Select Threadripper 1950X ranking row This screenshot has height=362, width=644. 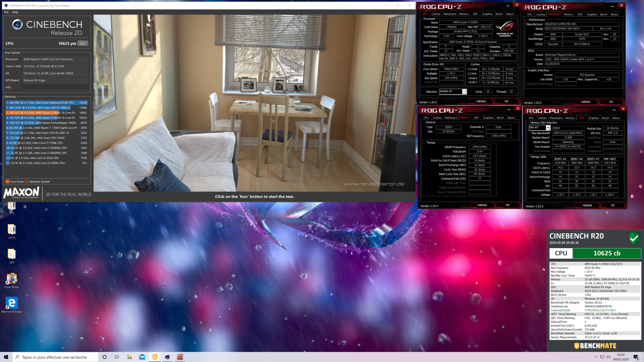coord(46,123)
